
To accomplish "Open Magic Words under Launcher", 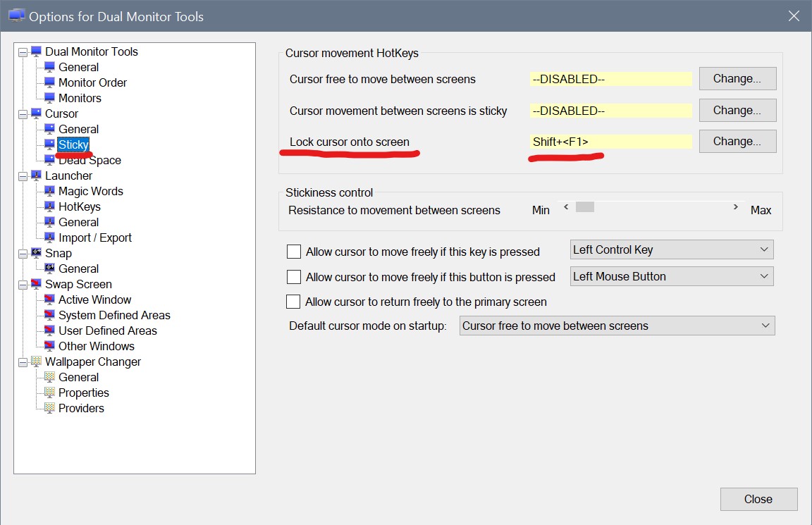I will (x=91, y=191).
